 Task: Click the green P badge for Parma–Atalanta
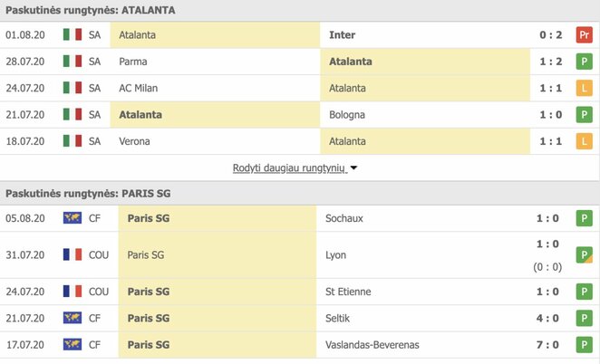point(585,62)
